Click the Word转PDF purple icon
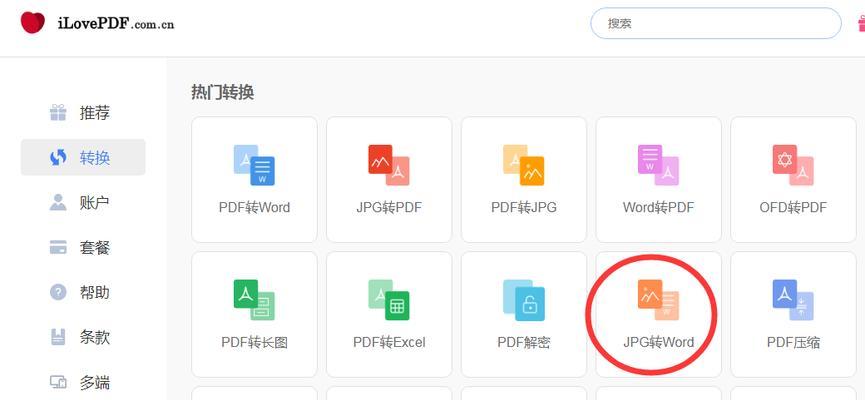The image size is (865, 400). click(658, 165)
